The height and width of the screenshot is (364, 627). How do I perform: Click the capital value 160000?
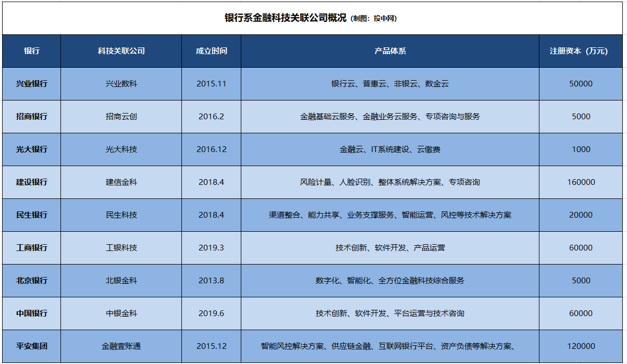click(581, 182)
